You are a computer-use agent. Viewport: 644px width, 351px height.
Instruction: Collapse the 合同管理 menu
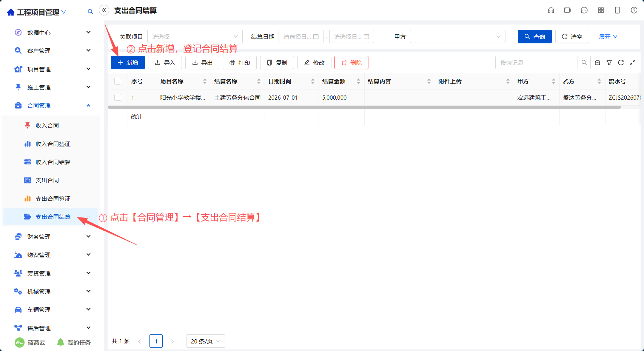[x=53, y=105]
